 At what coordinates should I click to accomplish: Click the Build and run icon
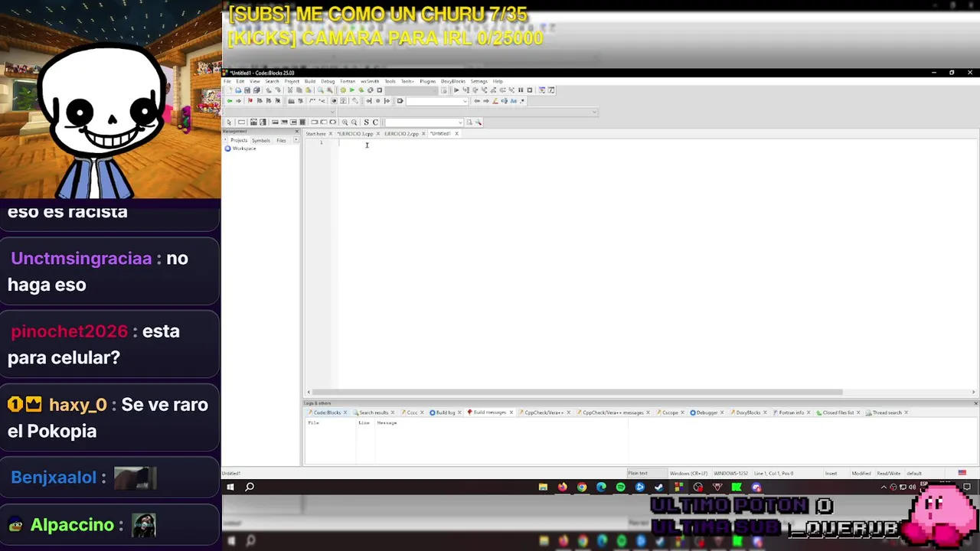(x=361, y=90)
